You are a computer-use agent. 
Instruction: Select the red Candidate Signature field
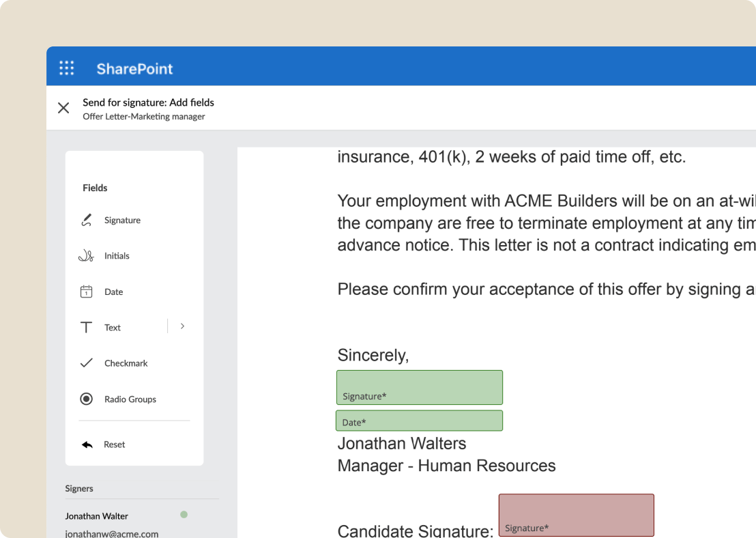point(576,515)
